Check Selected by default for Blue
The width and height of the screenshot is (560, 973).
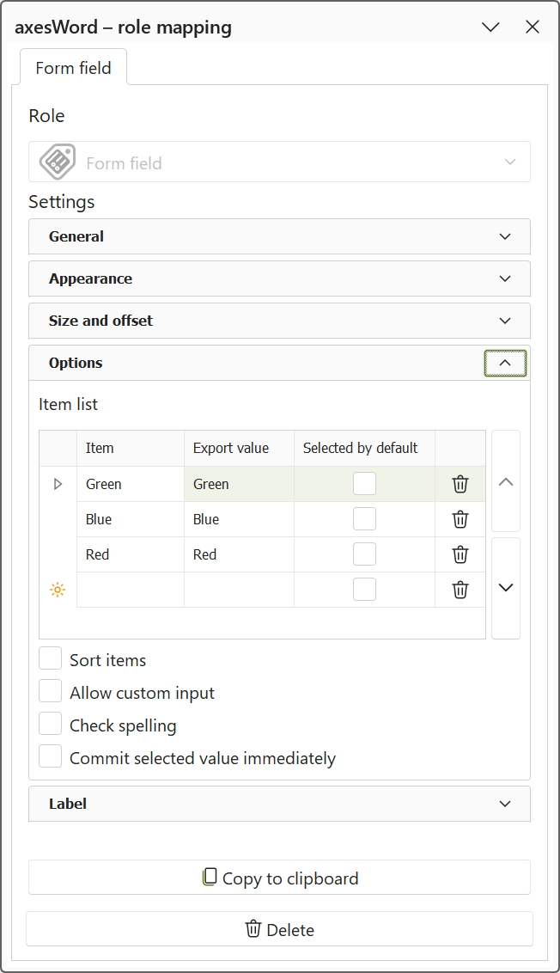coord(365,519)
